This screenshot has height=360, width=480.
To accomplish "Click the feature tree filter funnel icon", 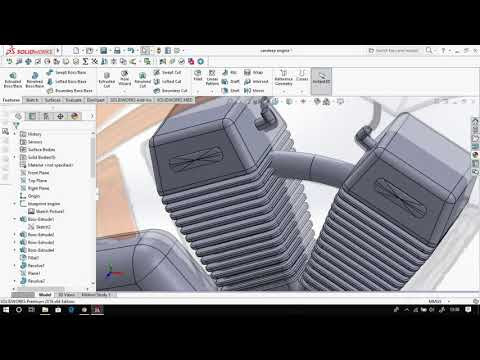I will point(16,125).
